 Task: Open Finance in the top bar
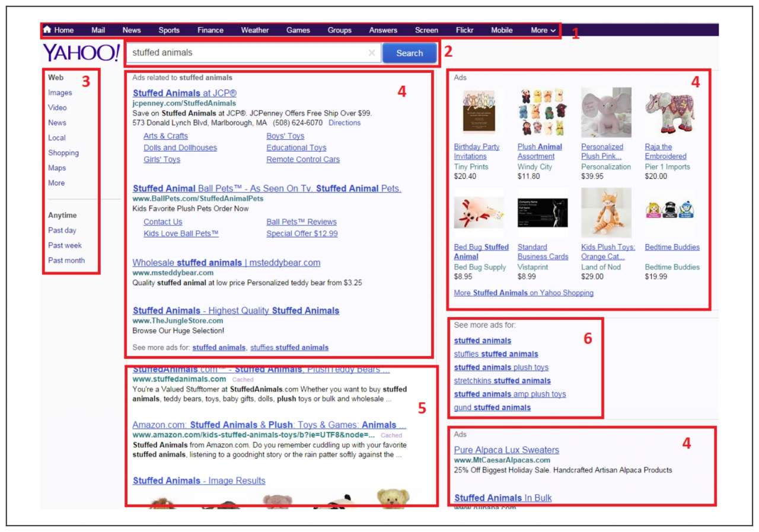(211, 30)
